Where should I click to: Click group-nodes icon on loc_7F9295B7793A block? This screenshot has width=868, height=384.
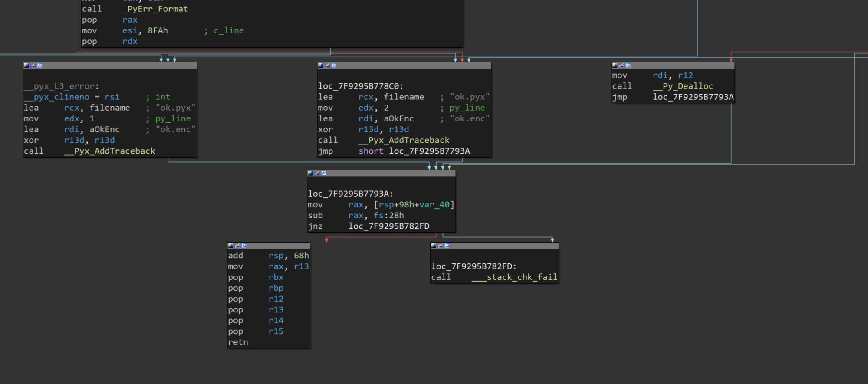pyautogui.click(x=324, y=173)
